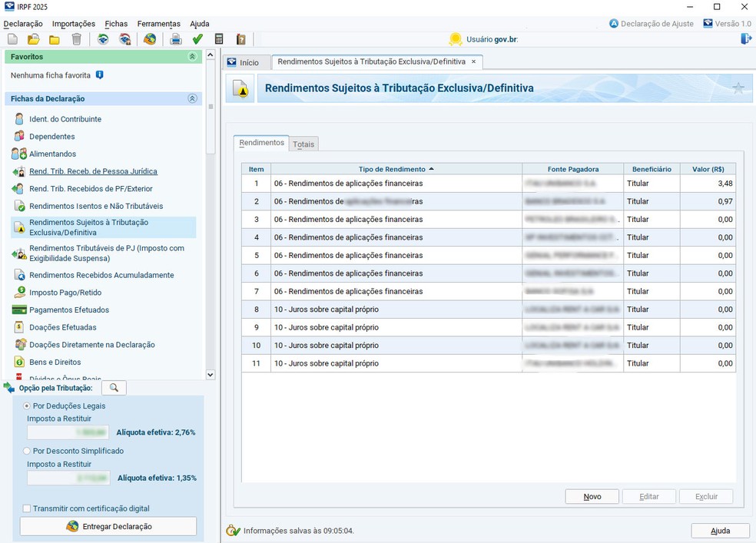Image resolution: width=756 pixels, height=543 pixels.
Task: Click the Excluir button
Action: (706, 496)
